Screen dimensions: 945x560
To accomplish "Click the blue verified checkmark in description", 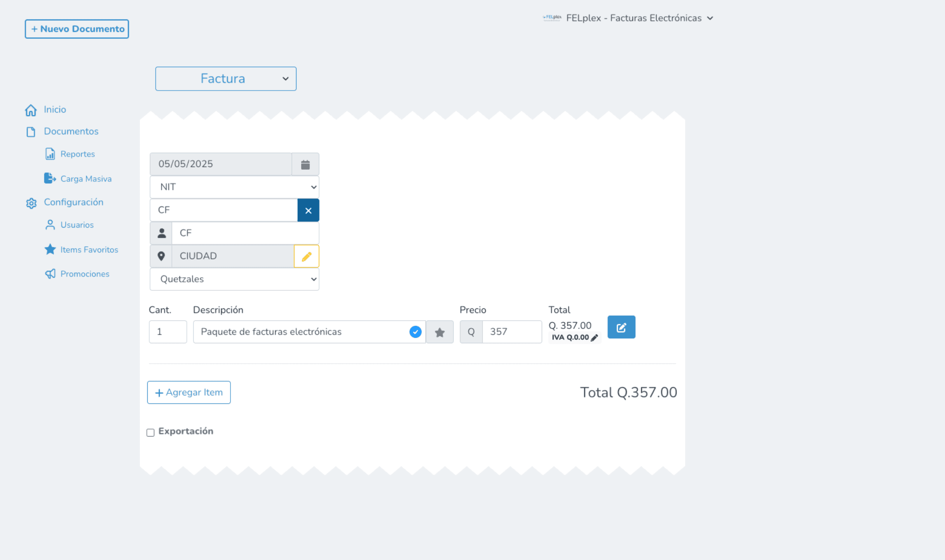I will (415, 332).
